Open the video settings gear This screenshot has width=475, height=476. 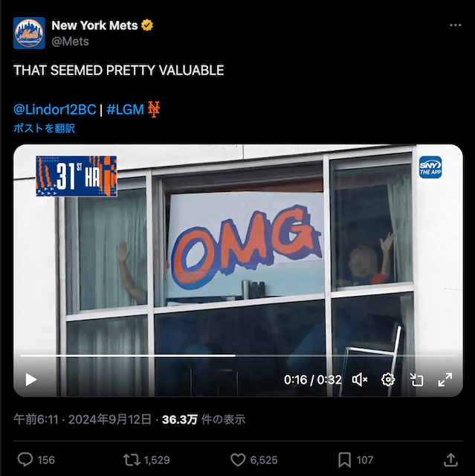388,380
